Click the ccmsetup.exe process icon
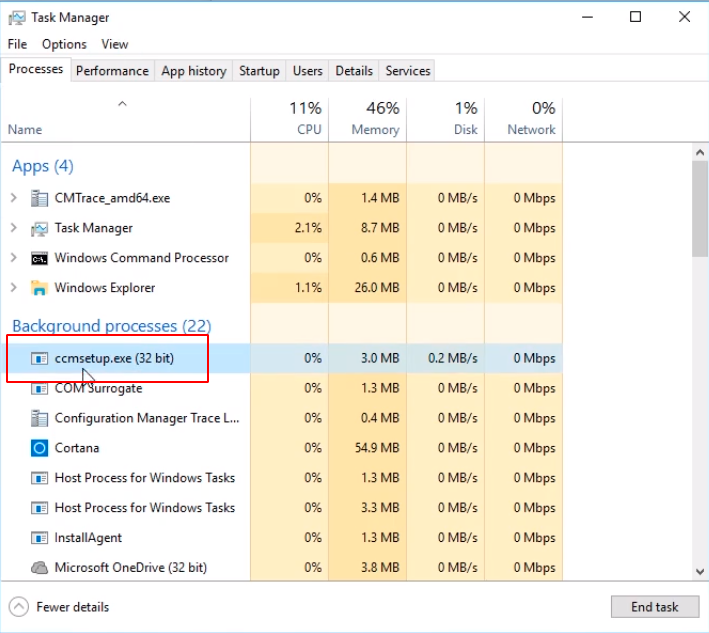The width and height of the screenshot is (709, 633). (x=39, y=359)
